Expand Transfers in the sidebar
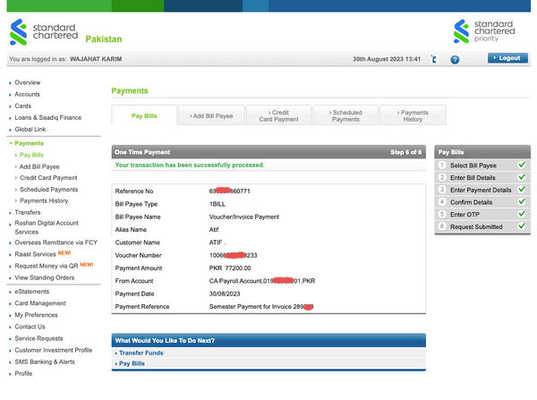Image resolution: width=537 pixels, height=400 pixels. 27,212
